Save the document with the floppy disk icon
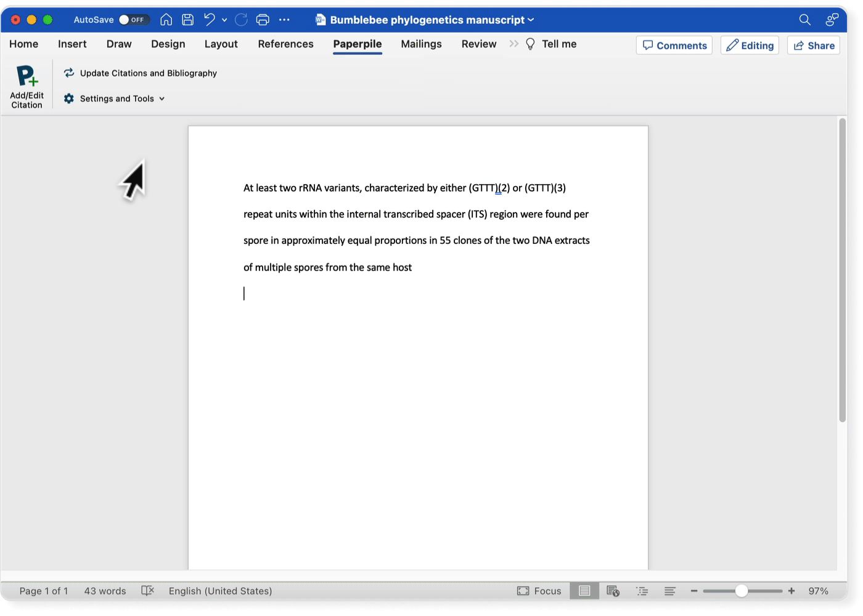Screen dimensions: 863x616 [188, 20]
